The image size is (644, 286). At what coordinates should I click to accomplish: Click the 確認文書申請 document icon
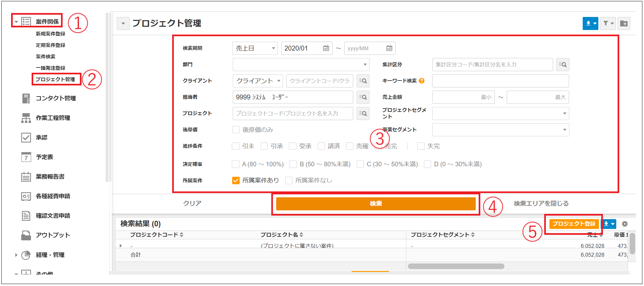(26, 216)
